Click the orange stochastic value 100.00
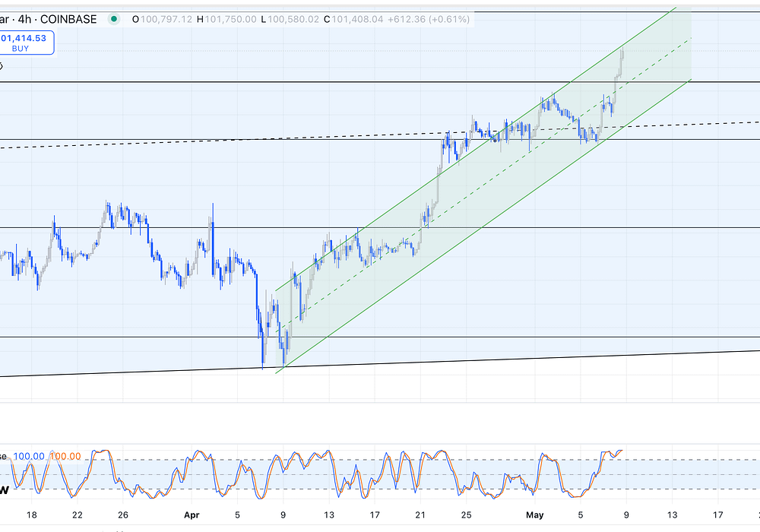This screenshot has width=760, height=532. pos(65,456)
